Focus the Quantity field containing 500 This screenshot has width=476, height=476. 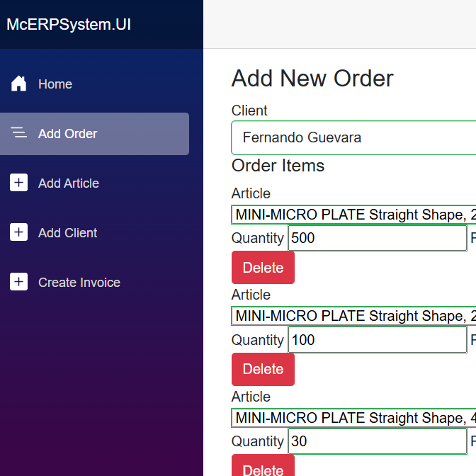pos(377,238)
